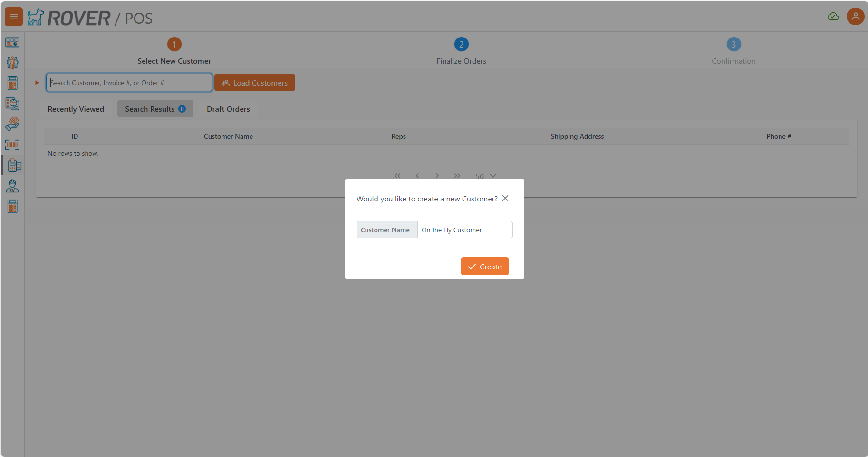Viewport: 868px width, 457px height.
Task: Select the cash register icon in sidebar
Action: [12, 83]
